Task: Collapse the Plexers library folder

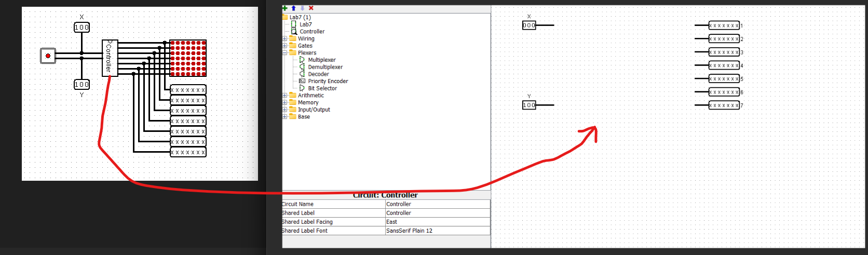Action: point(284,53)
